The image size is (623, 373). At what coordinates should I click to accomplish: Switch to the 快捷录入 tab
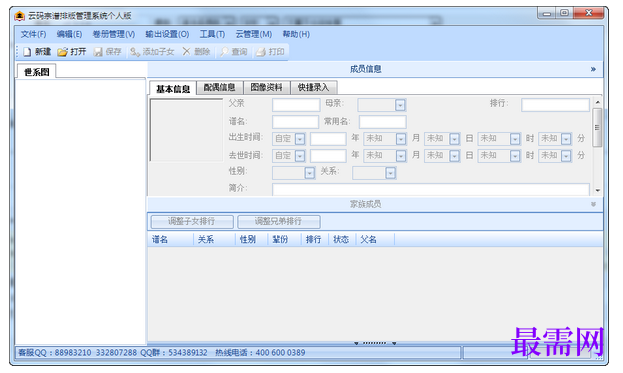(313, 87)
